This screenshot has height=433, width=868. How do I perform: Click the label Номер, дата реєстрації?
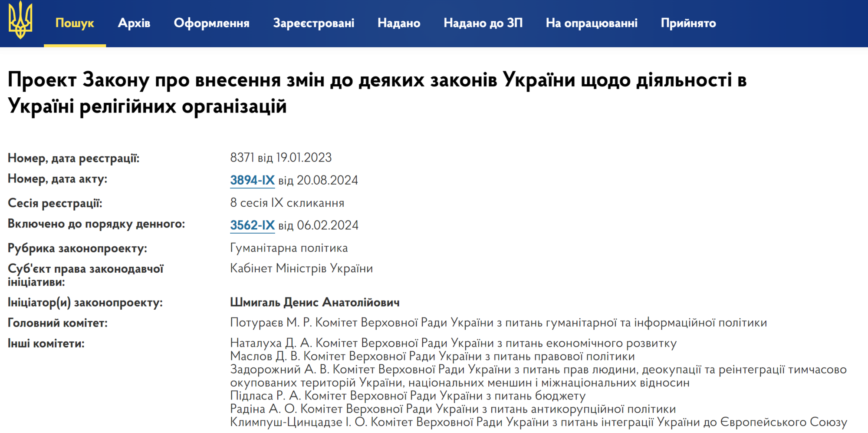[73, 158]
